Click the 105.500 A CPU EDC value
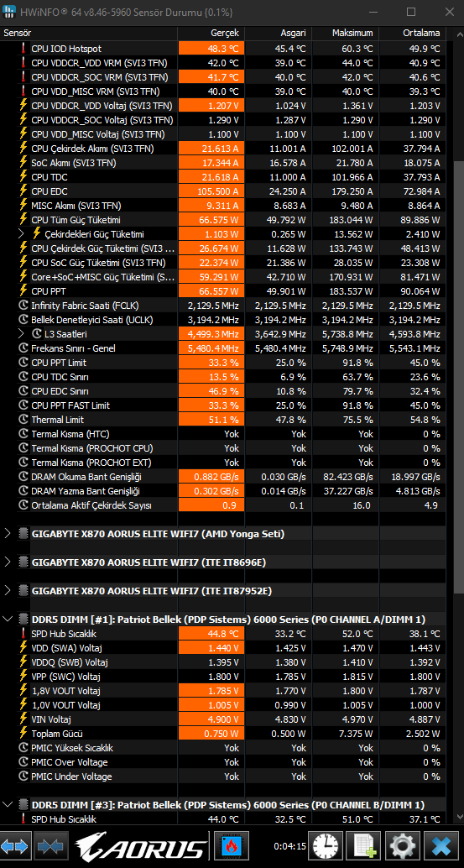Screen dimensions: 464x868 pyautogui.click(x=218, y=191)
